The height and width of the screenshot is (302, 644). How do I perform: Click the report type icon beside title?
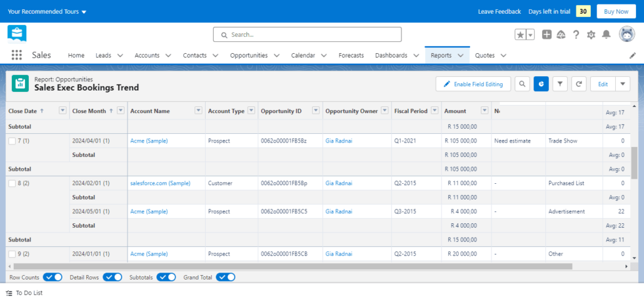click(x=20, y=83)
